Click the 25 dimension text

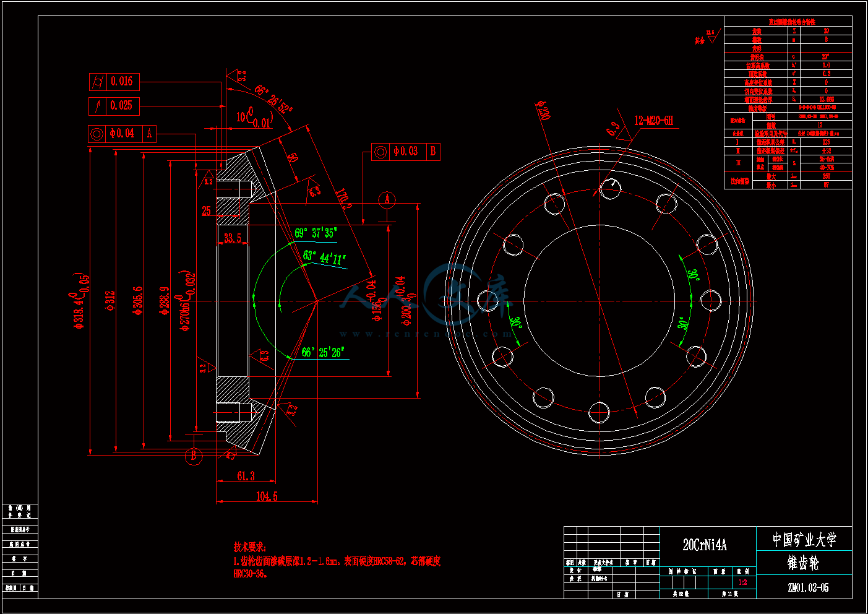207,211
